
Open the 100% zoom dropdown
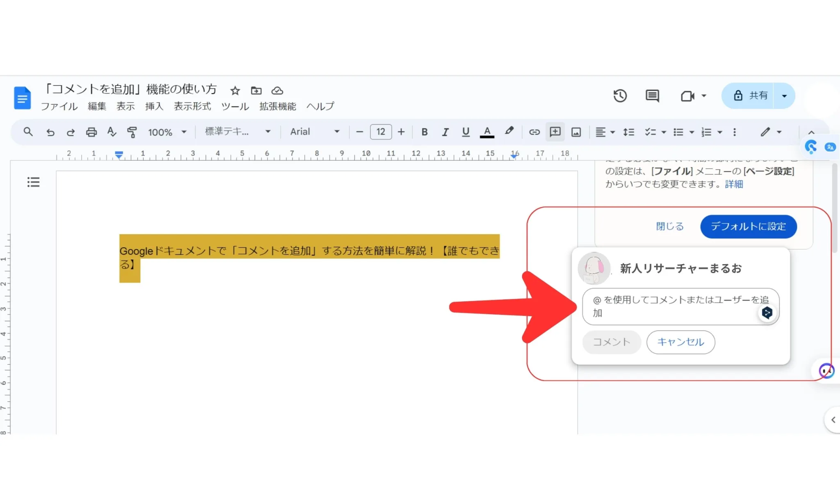pos(167,132)
